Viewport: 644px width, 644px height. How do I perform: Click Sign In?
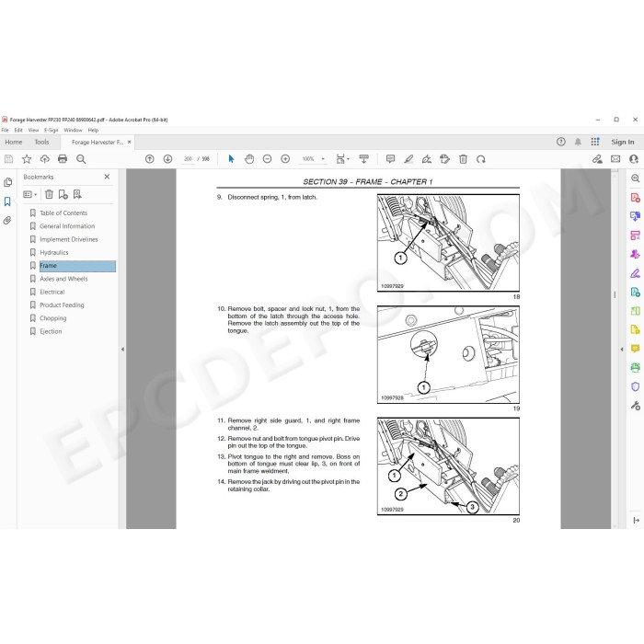(623, 142)
